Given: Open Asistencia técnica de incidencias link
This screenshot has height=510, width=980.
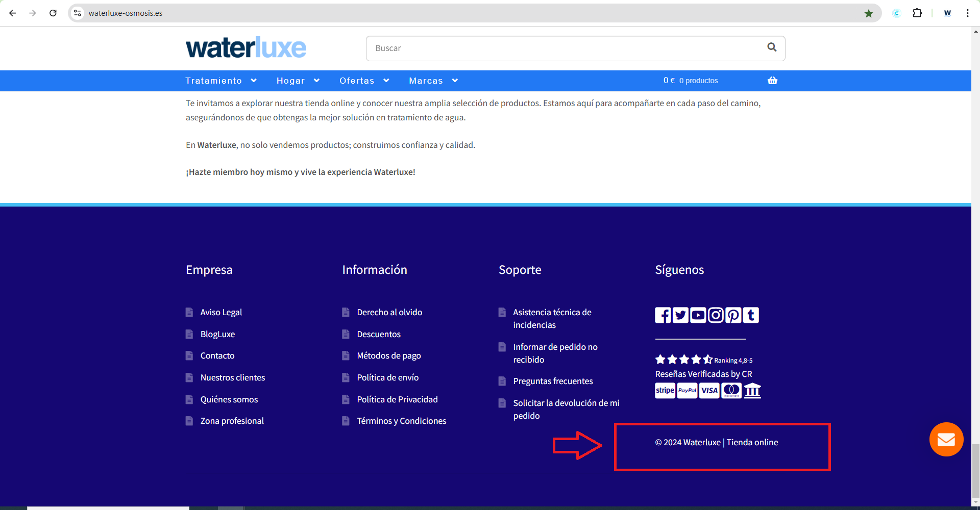Looking at the screenshot, I should (x=552, y=318).
